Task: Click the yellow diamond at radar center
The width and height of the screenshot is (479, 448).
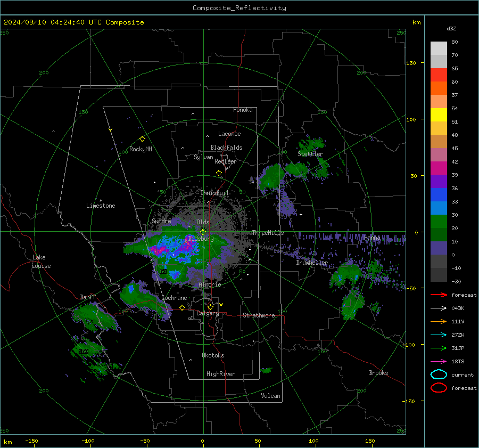Action: pos(203,232)
